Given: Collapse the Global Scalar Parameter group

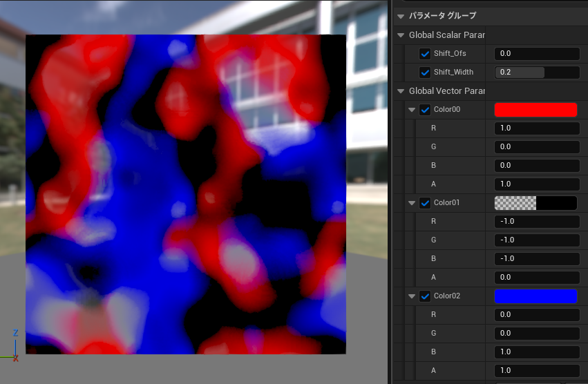Looking at the screenshot, I should pos(401,35).
